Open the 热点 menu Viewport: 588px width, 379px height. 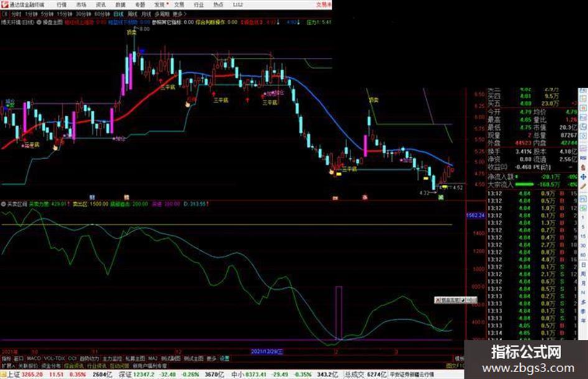coord(218,5)
